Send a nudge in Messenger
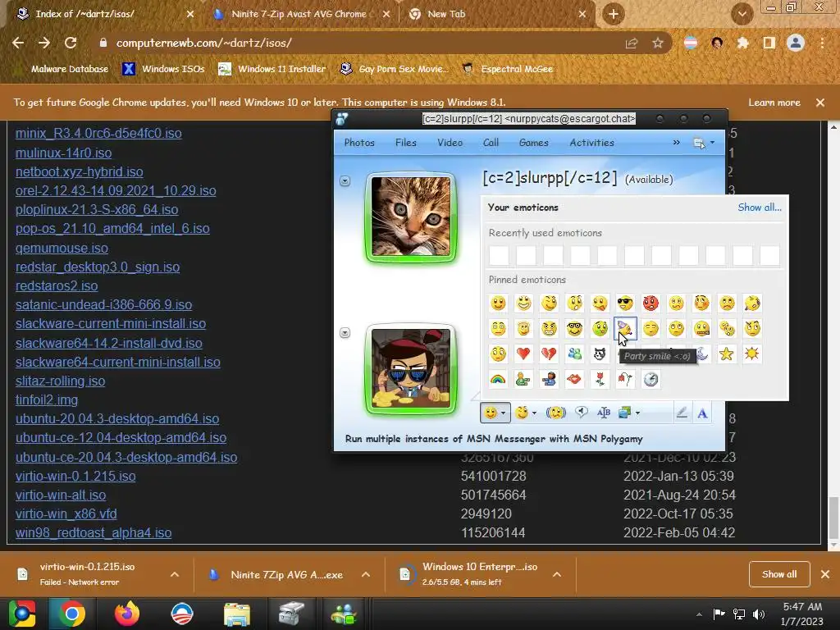 [x=555, y=413]
